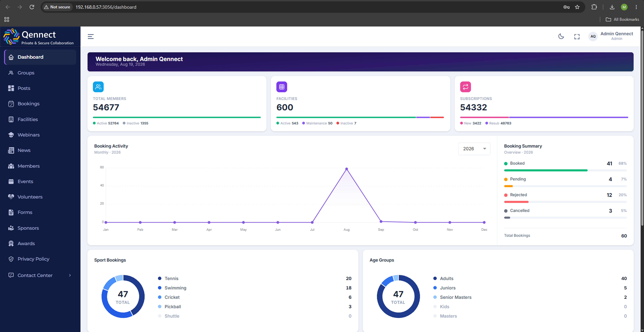This screenshot has width=644, height=332.
Task: Click the Chrome profile avatar M
Action: pos(624,7)
